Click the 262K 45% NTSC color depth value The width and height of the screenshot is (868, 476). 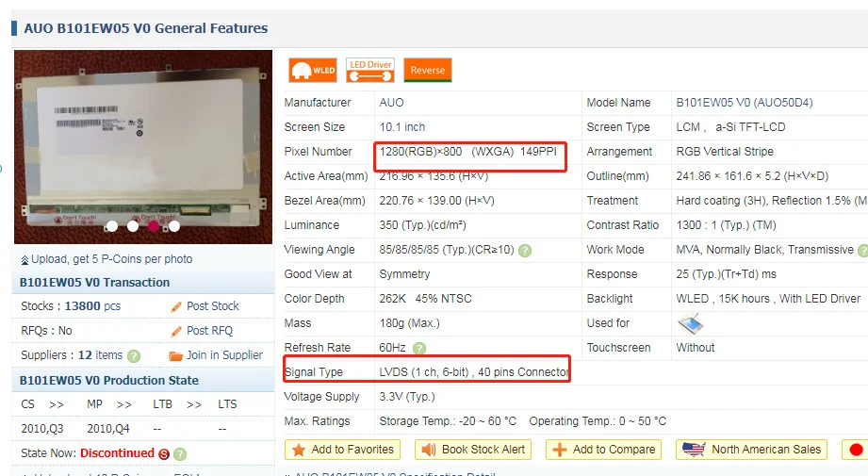click(x=426, y=299)
